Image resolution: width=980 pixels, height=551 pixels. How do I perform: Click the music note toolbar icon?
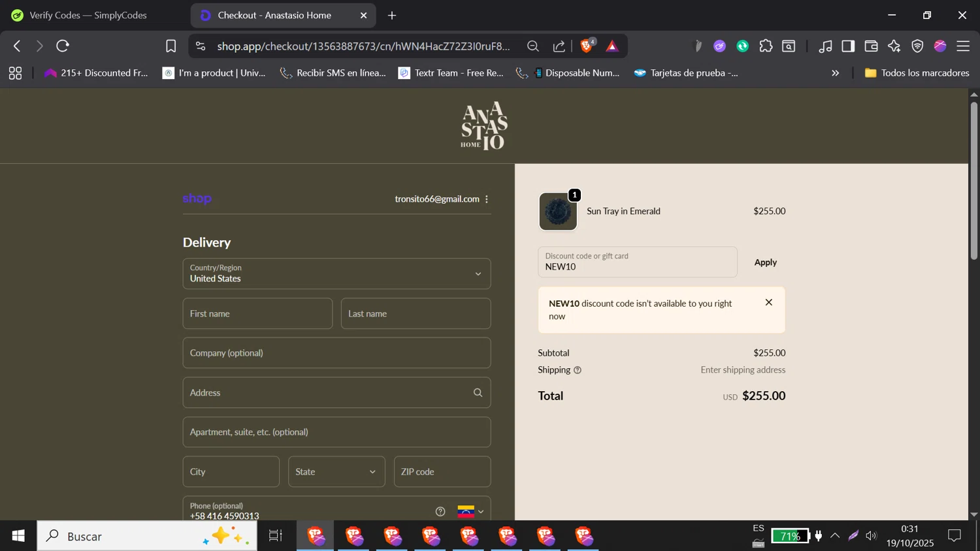[825, 46]
